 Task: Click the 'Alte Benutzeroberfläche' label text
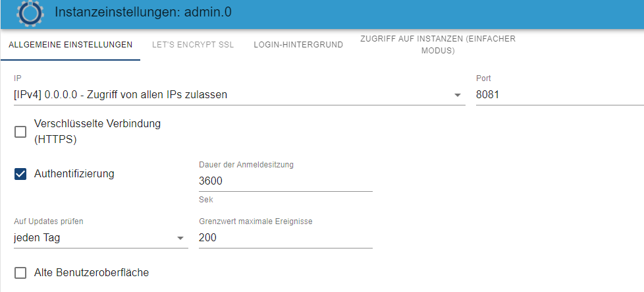[91, 272]
